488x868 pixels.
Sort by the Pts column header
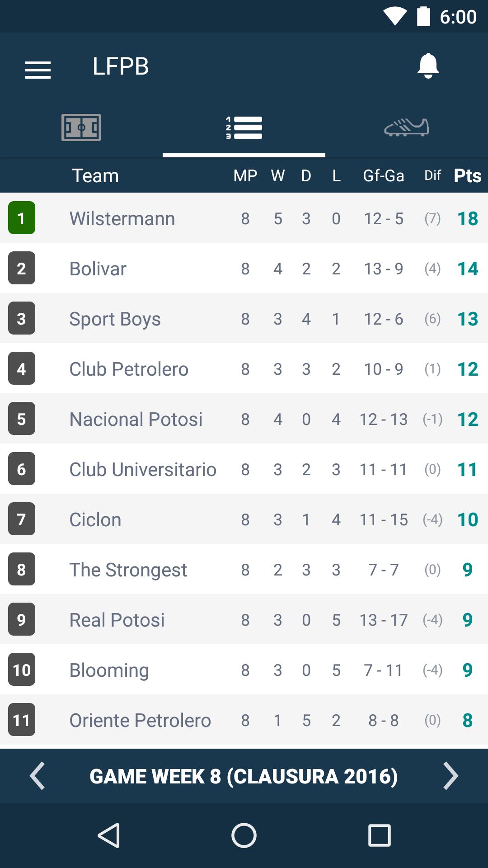pos(468,175)
